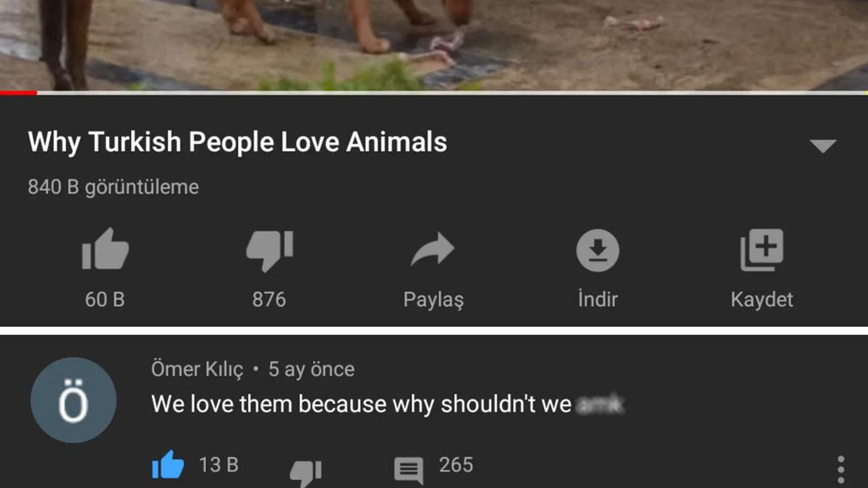Dislike the video with thumbs-down icon
868x488 pixels.
pyautogui.click(x=269, y=250)
